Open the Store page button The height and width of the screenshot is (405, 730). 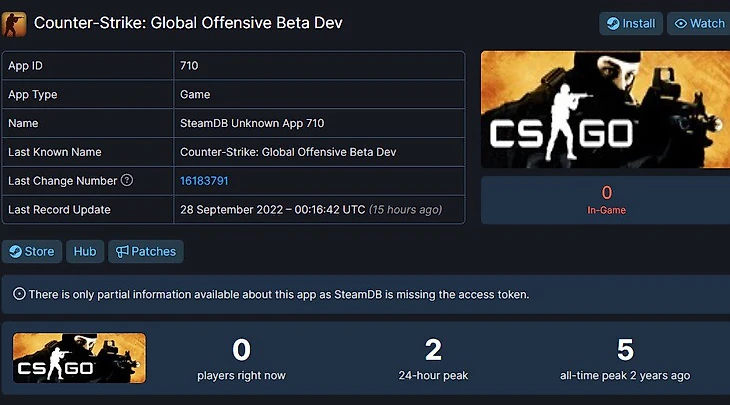(31, 251)
